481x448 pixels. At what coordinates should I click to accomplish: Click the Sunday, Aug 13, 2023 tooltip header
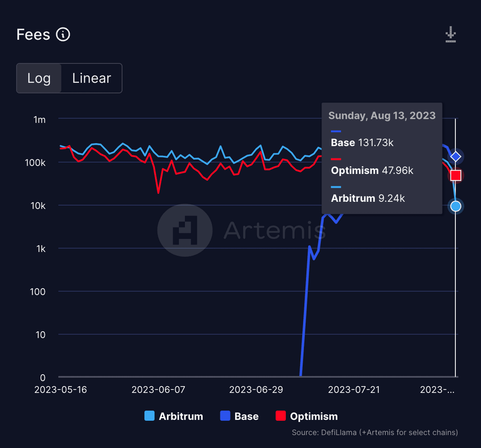(382, 116)
